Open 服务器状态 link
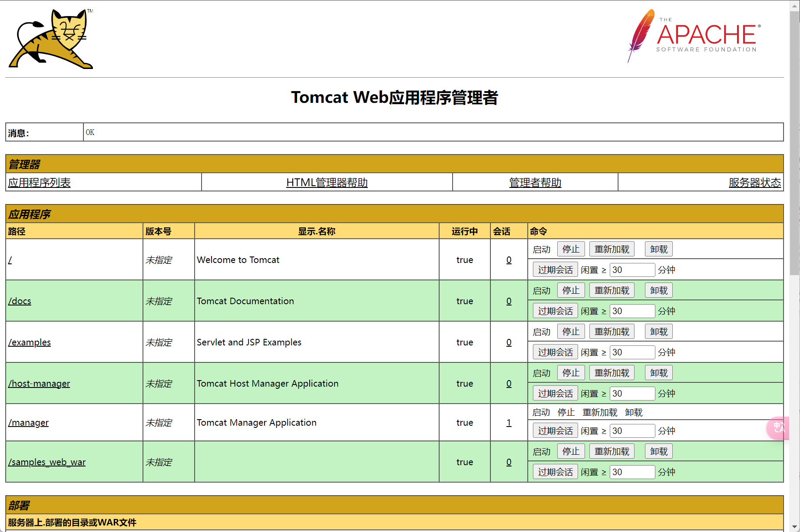 pyautogui.click(x=755, y=183)
